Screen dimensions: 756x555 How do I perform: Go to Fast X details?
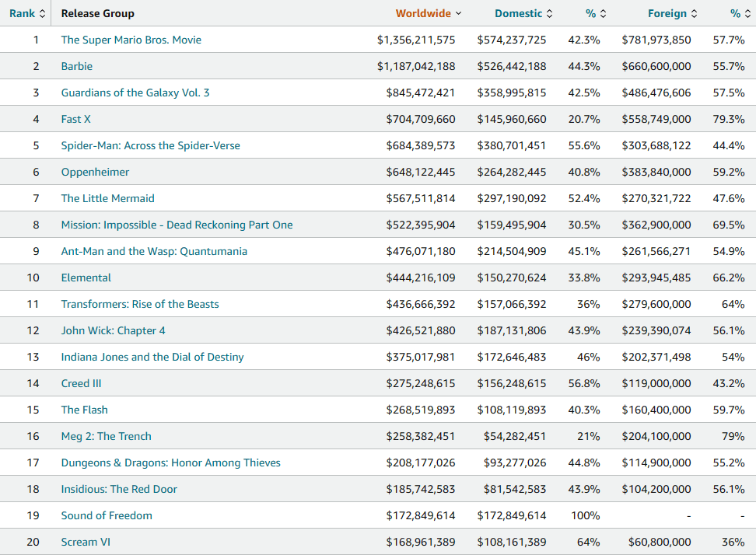(75, 119)
